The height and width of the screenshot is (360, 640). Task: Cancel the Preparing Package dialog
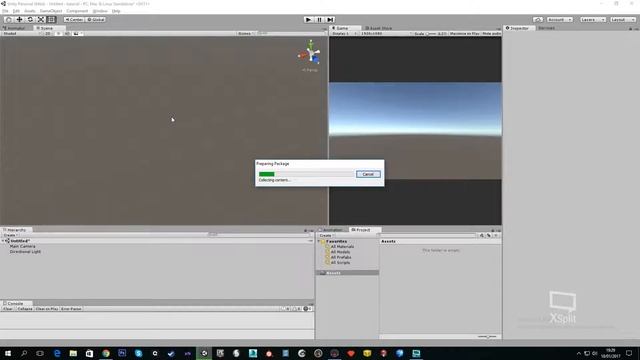[x=368, y=174]
